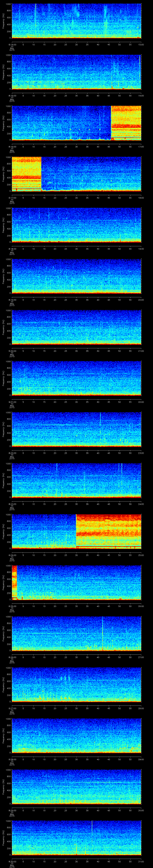Click the 8:24:00 time axis label
This screenshot has width=153, height=868.
[x=12, y=555]
